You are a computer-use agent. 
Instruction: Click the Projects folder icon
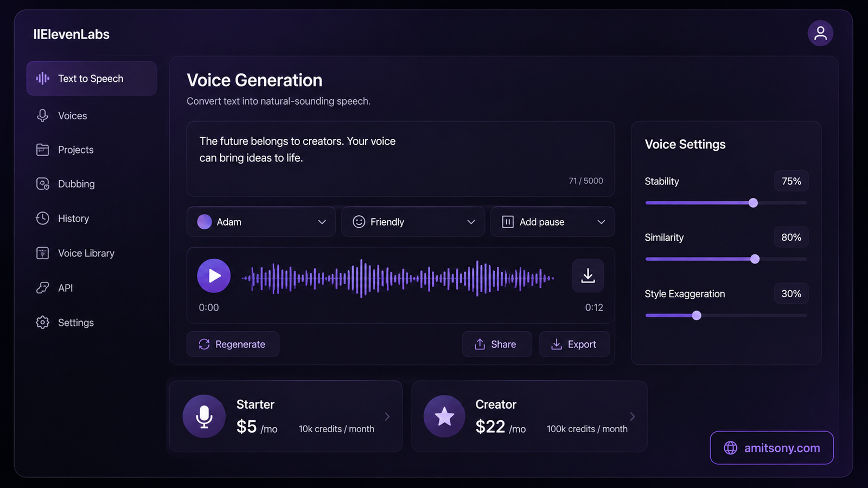pos(42,150)
